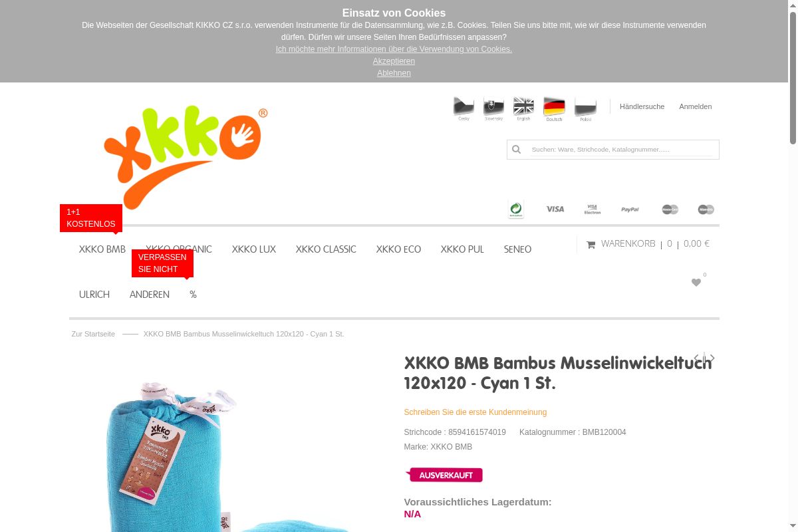Open the XKKO LUX menu
This screenshot has width=798, height=532.
pyautogui.click(x=254, y=249)
